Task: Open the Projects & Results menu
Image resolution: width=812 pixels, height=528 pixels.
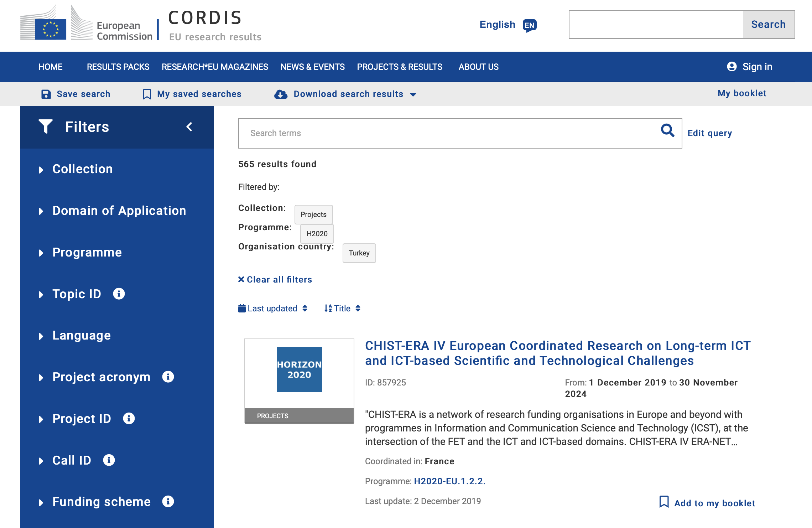Action: click(x=400, y=67)
